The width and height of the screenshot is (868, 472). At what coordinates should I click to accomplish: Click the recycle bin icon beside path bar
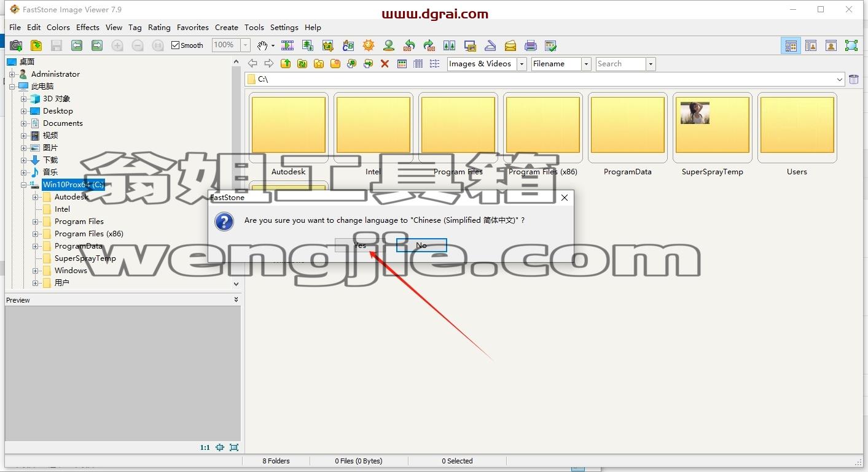pos(853,79)
